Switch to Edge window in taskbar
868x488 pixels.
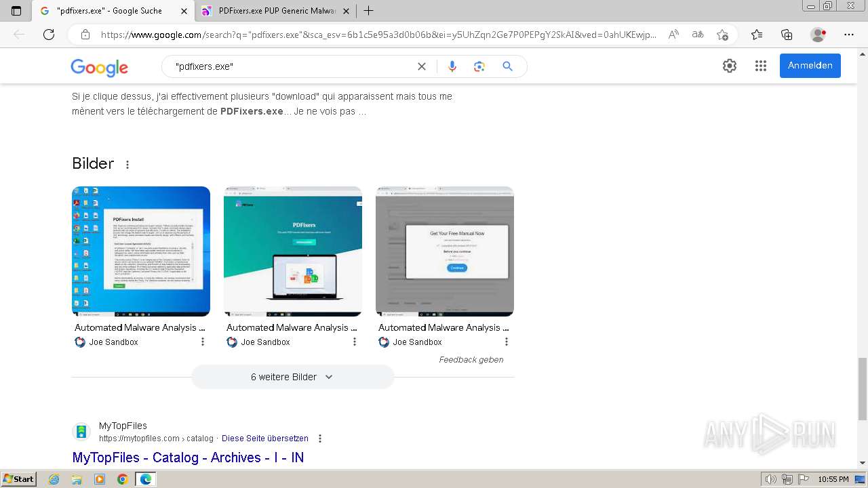point(145,479)
